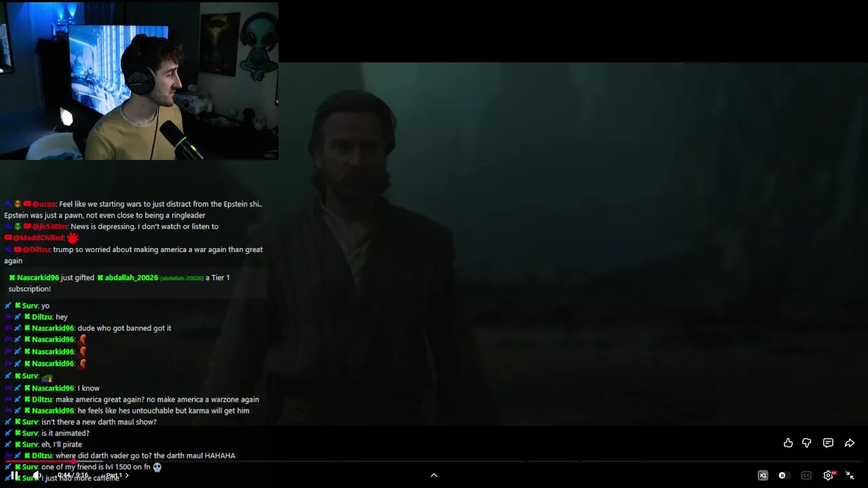Click Surv's "yo" chat message
This screenshot has width=868, height=488.
coord(27,306)
